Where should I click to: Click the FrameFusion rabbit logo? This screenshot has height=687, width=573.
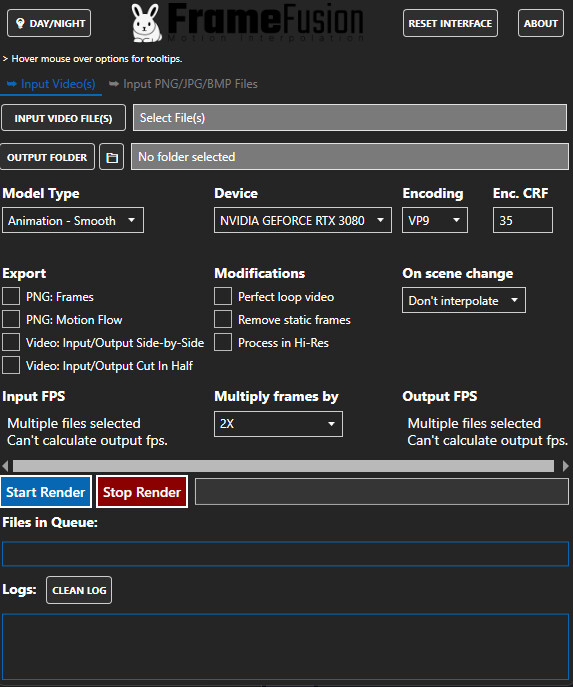(146, 23)
